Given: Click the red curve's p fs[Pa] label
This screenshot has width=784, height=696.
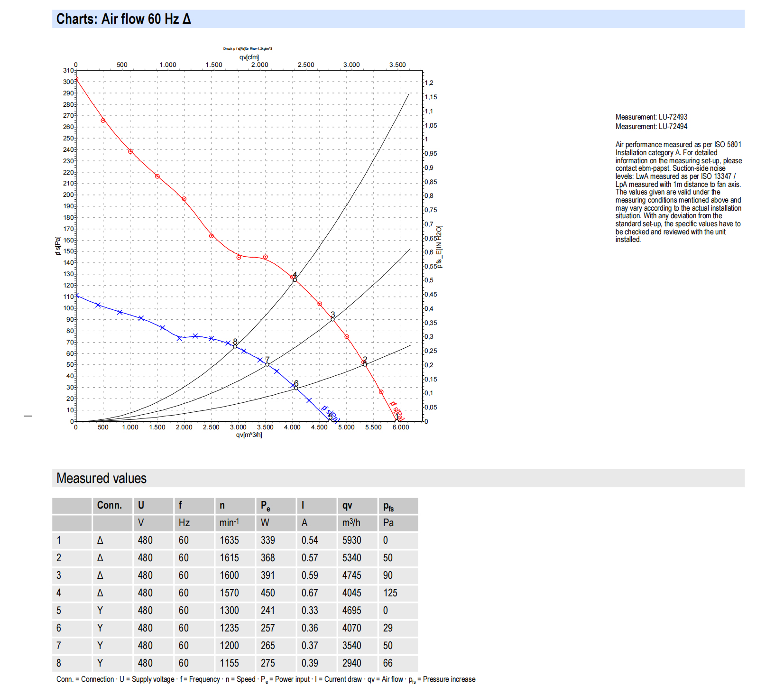Looking at the screenshot, I should pos(397,410).
